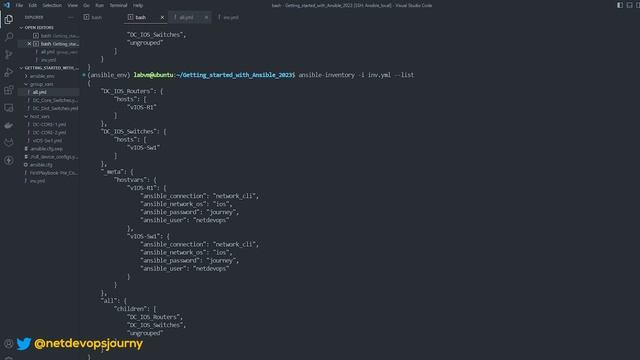This screenshot has height=360, width=640.
Task: Open the FirstPlaybook file in explorer
Action: point(53,173)
